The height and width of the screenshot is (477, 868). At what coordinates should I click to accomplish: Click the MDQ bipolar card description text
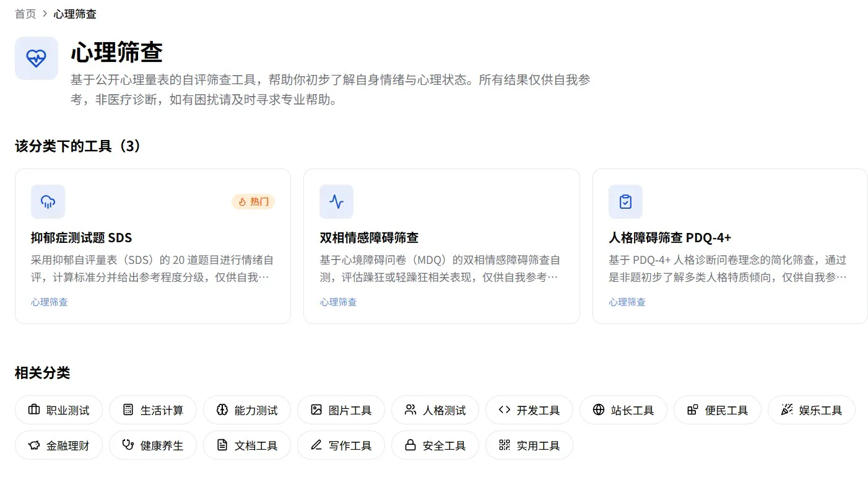(x=441, y=268)
